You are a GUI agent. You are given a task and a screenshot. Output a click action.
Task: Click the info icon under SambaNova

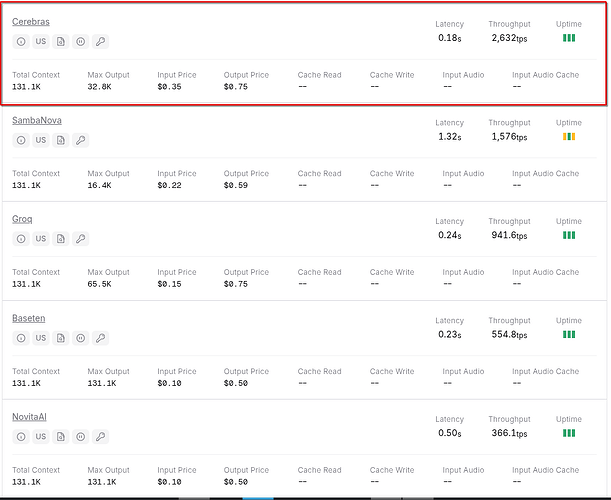[21, 140]
